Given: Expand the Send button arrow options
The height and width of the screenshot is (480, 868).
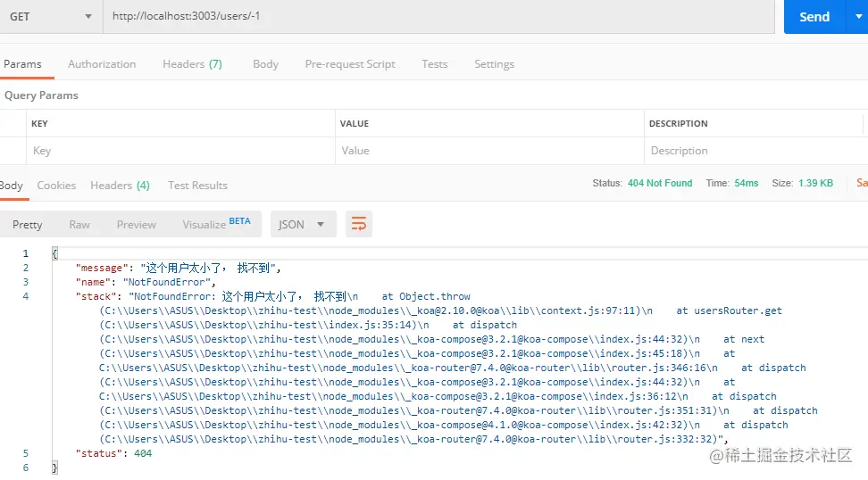Looking at the screenshot, I should click(857, 17).
